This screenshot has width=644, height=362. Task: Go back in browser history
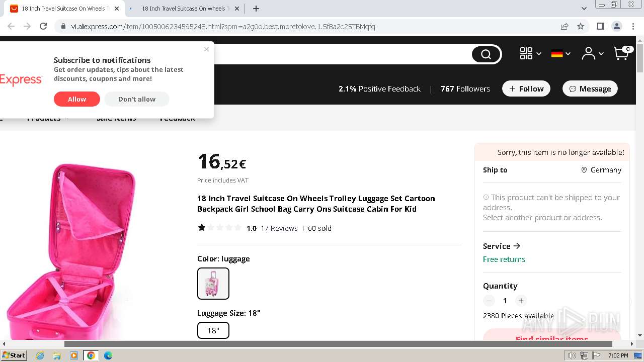(11, 26)
